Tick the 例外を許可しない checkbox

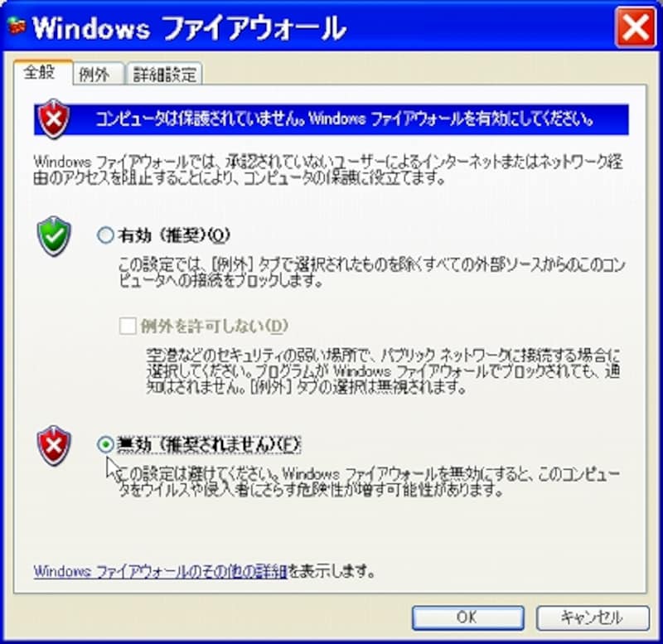[x=128, y=326]
